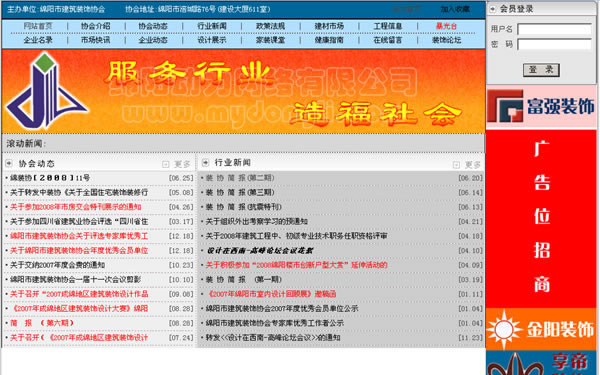600x375 pixels.
Task: Open 企业动态 navigation item
Action: [153, 40]
